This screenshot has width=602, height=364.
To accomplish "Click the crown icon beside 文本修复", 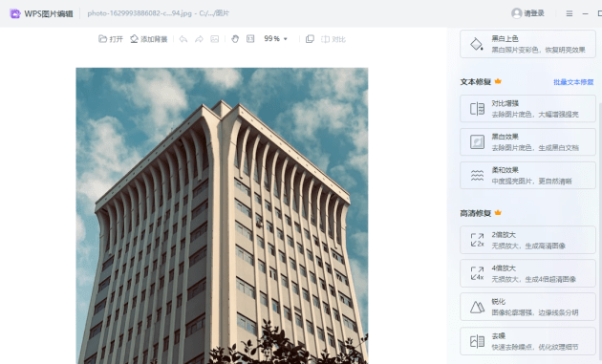I will tap(498, 81).
